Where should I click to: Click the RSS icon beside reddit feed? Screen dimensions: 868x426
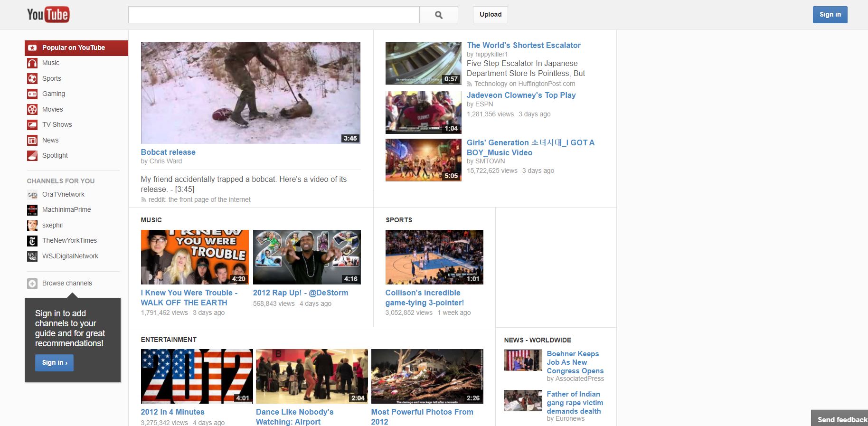(x=143, y=200)
